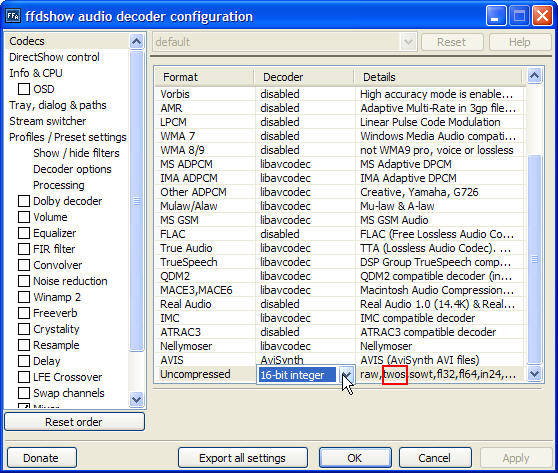The height and width of the screenshot is (473, 558).
Task: Minimize the ffdshow configuration window
Action: (x=496, y=16)
